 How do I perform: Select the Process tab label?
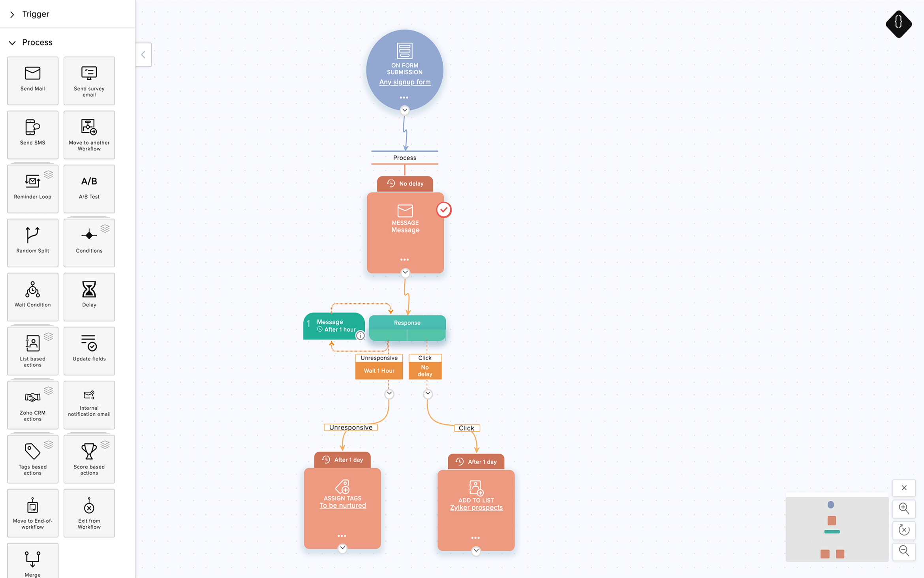coord(37,42)
